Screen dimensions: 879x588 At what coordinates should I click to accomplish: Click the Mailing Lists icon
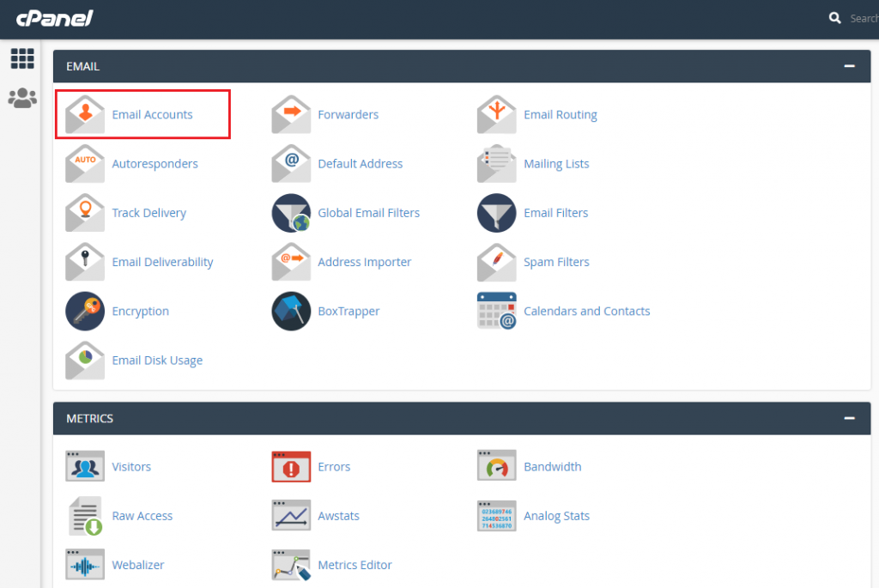tap(497, 164)
